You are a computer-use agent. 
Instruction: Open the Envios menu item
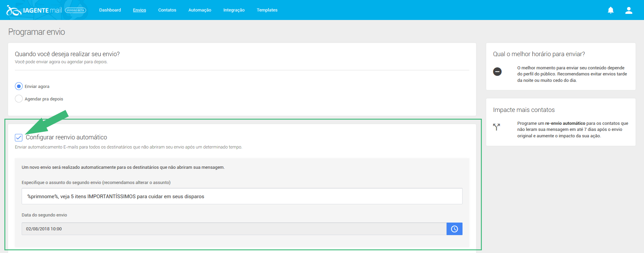coord(139,10)
